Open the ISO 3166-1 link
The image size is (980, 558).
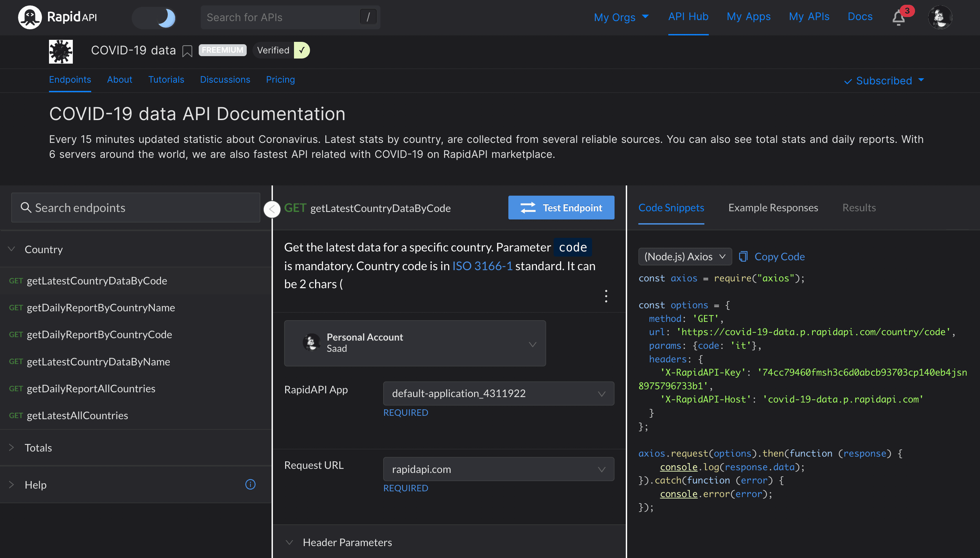(482, 266)
